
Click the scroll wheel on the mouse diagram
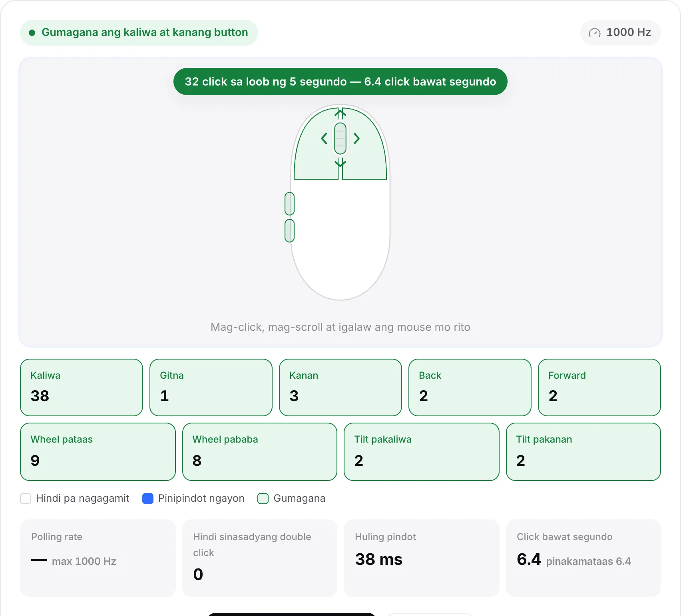(340, 138)
